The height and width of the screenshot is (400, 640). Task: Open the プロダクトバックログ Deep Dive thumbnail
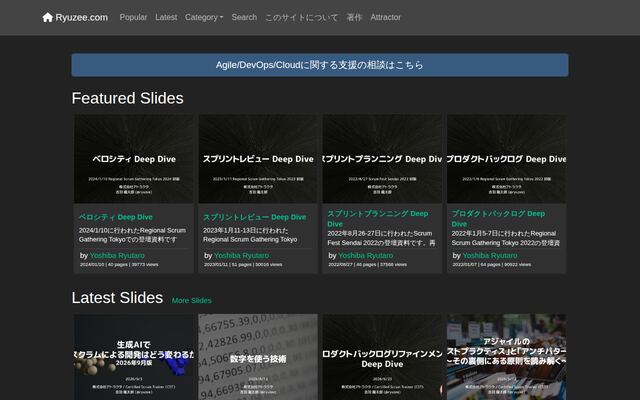pyautogui.click(x=506, y=158)
